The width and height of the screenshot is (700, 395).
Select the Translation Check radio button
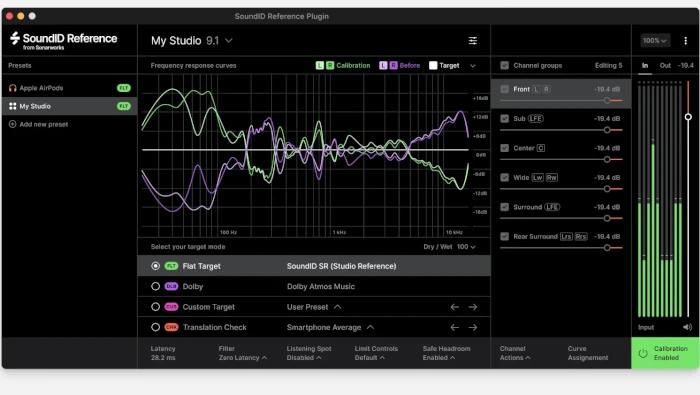click(x=155, y=328)
